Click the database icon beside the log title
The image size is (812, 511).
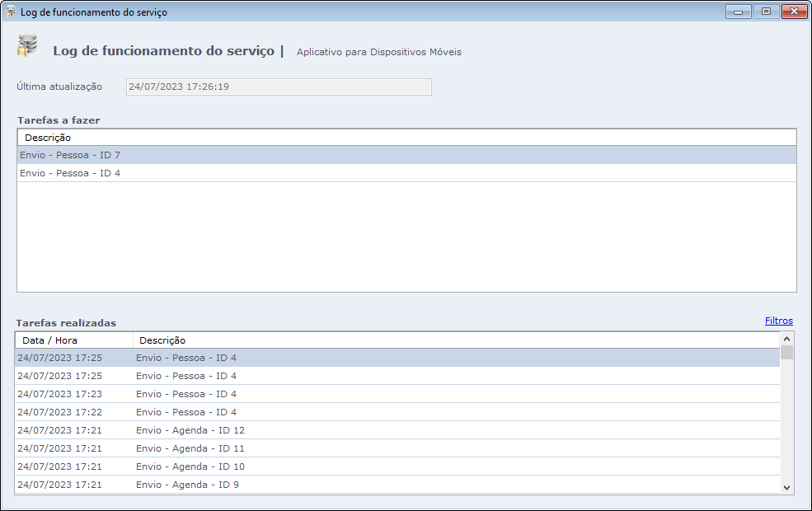click(26, 46)
